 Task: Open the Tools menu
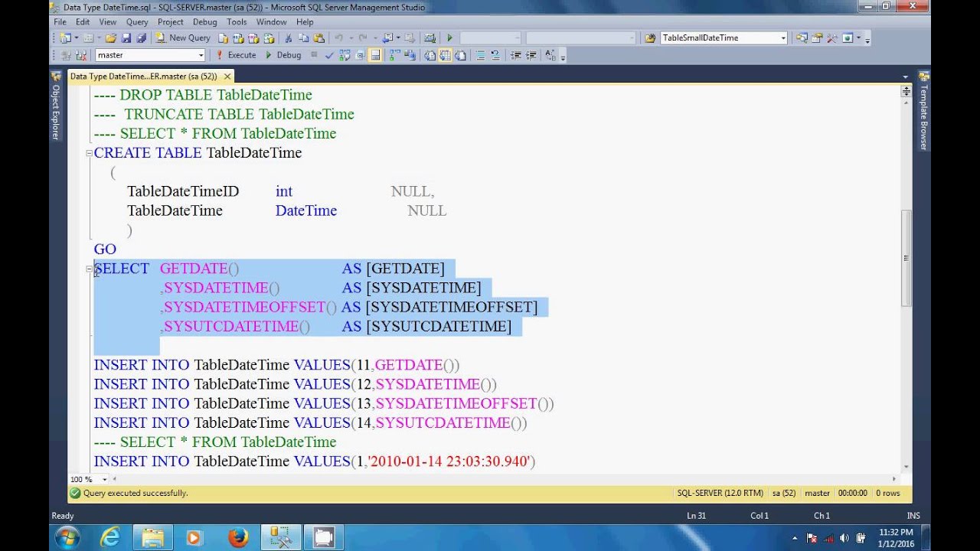(237, 22)
